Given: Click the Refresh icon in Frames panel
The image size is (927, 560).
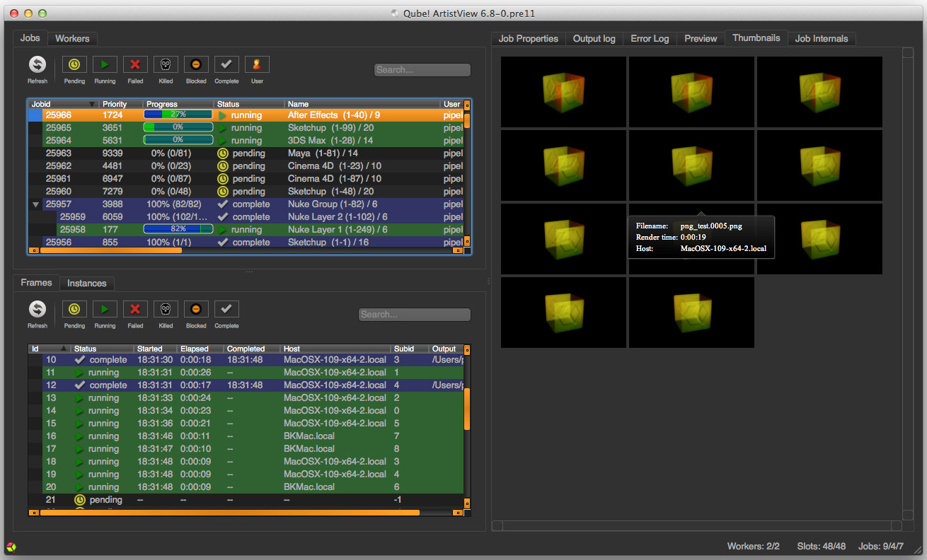Looking at the screenshot, I should click(38, 310).
